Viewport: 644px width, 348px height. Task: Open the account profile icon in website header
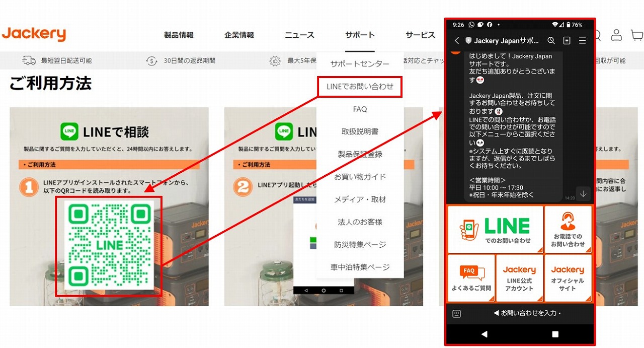click(x=616, y=35)
